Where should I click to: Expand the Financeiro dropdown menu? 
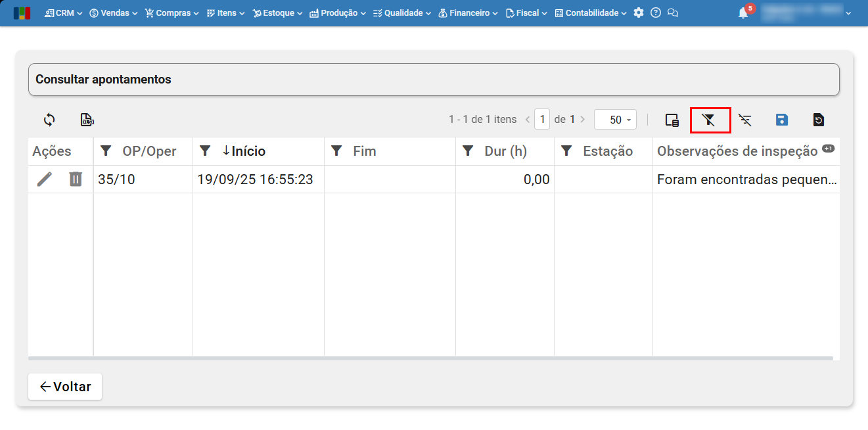pos(467,12)
